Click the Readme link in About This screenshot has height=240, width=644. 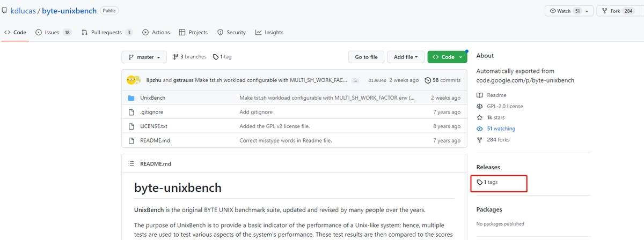[492, 95]
